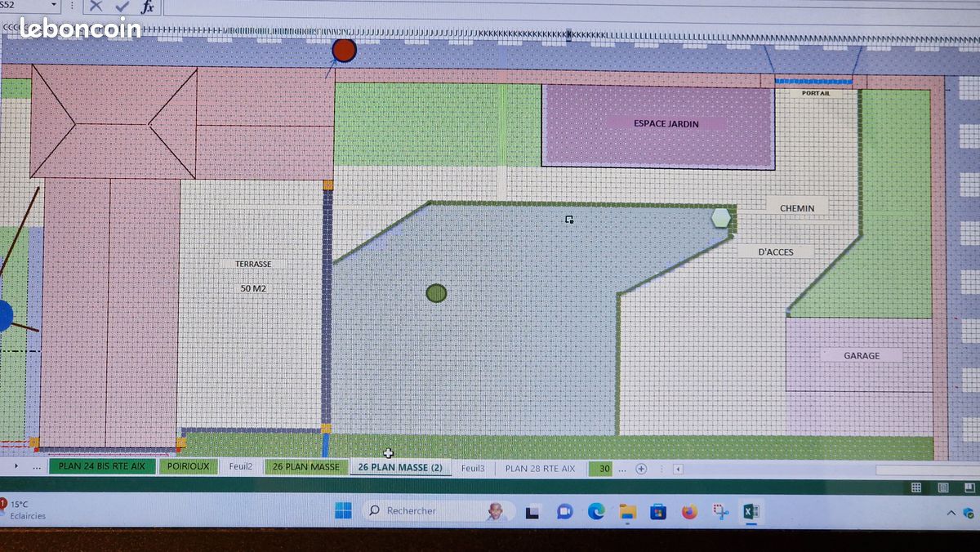This screenshot has width=980, height=552.
Task: Click the Rechercher taskbar search box
Action: click(438, 511)
